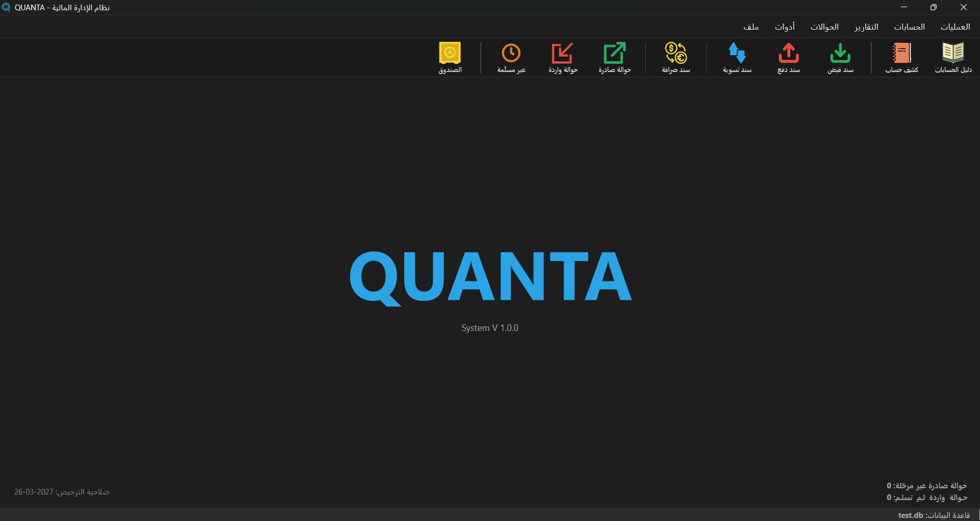Create an outgoing transfer (حوالة صادرة)
The image size is (980, 521).
tap(615, 58)
